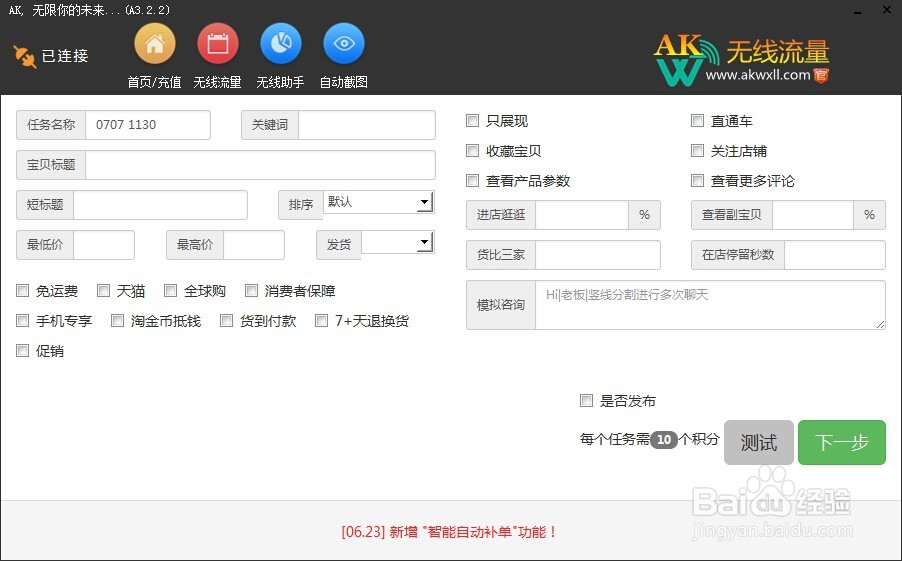Click the green 下一步 button
The width and height of the screenshot is (902, 561).
point(842,442)
